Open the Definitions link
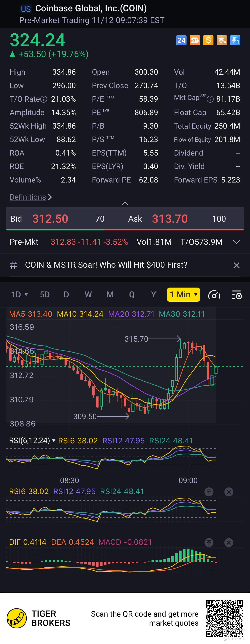 point(31,197)
